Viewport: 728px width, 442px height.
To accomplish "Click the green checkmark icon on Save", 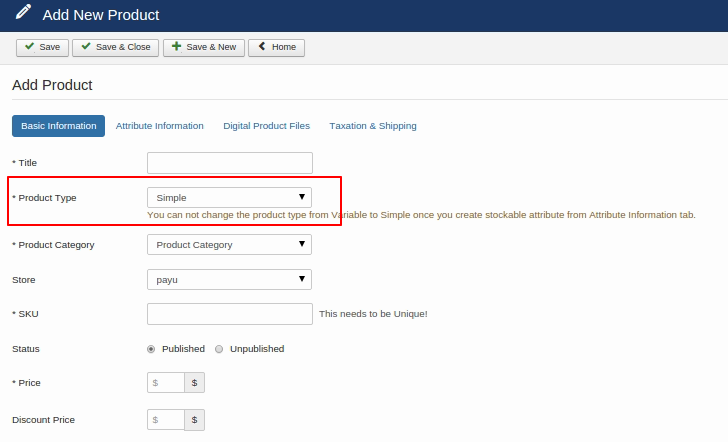I will (x=29, y=47).
